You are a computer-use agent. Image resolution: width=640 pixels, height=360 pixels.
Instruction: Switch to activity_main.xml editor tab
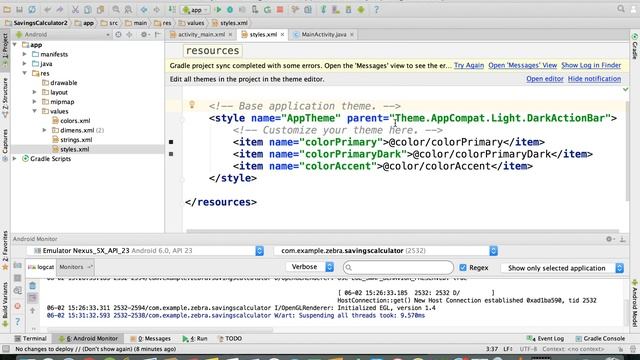(x=200, y=35)
